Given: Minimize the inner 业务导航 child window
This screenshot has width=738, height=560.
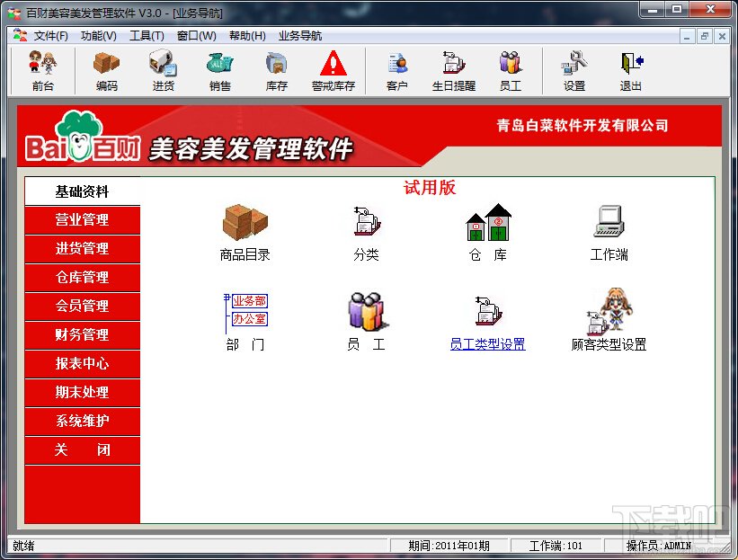Looking at the screenshot, I should click(687, 36).
